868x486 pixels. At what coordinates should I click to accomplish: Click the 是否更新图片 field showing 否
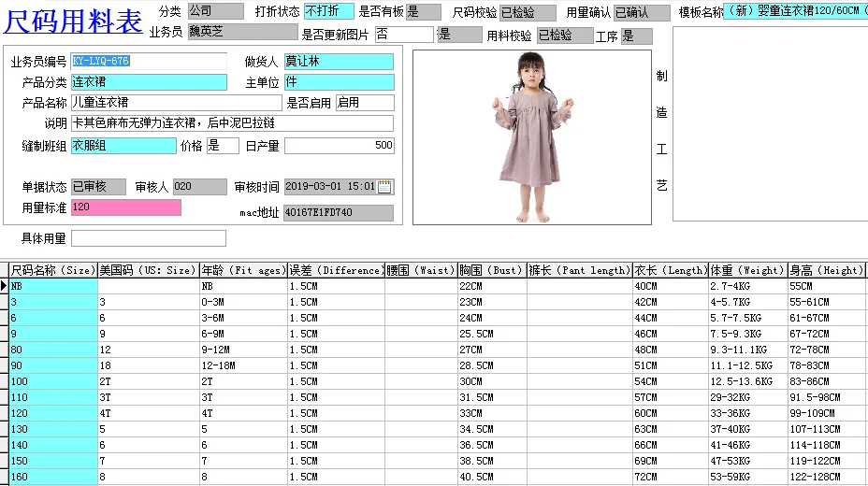point(404,35)
